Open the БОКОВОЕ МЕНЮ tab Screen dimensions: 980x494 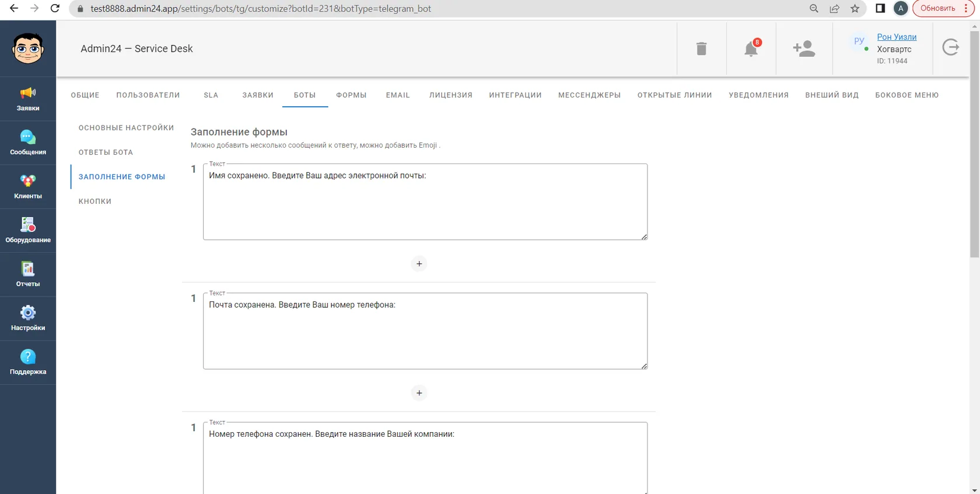click(907, 95)
